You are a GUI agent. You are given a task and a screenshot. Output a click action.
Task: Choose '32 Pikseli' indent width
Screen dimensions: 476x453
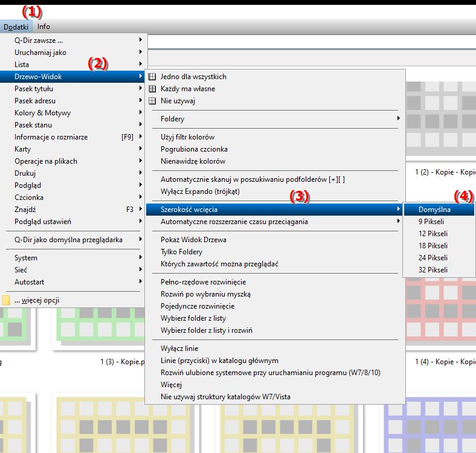439,270
